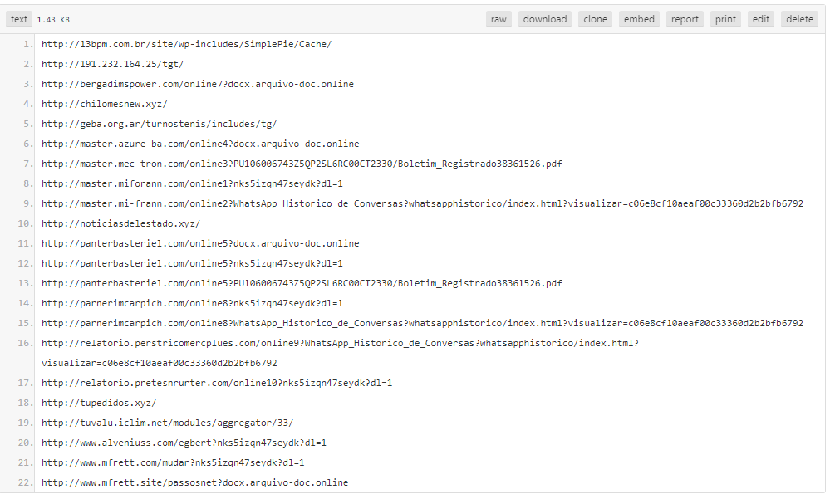Viewport: 830px width, 504px height.
Task: Report this paste
Action: 685,19
